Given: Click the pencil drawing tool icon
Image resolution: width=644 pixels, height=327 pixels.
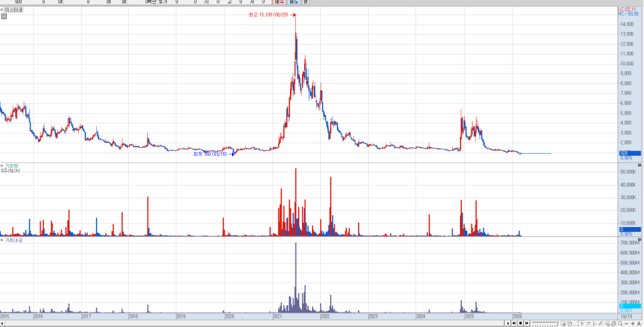Looking at the screenshot, I should pos(601,323).
